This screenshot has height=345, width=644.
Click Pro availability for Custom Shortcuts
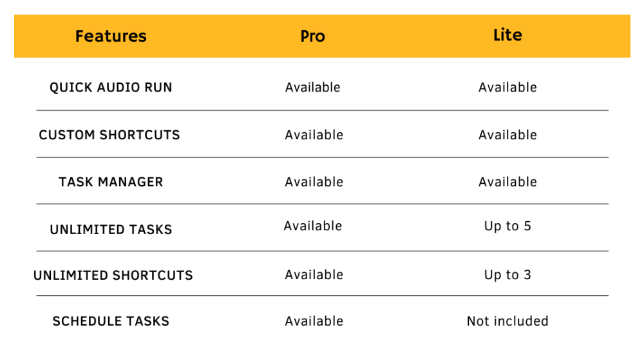point(314,135)
